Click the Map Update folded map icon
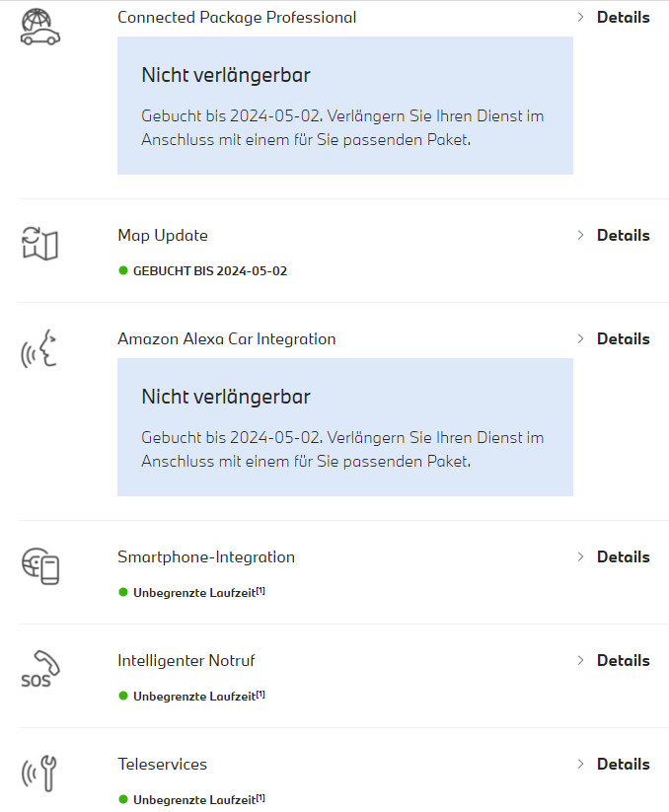This screenshot has width=669, height=812. point(39,243)
